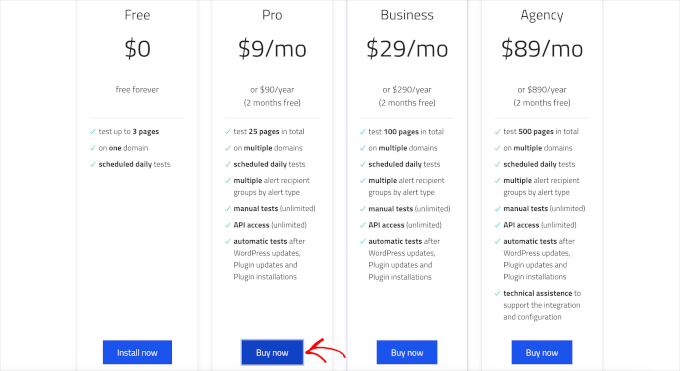Click Install now in the Free plan
Screen dimensions: 680x371
[x=137, y=352]
